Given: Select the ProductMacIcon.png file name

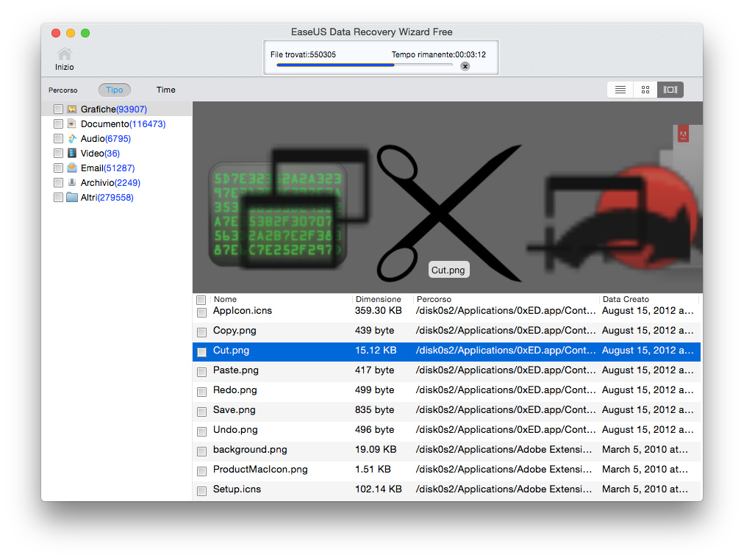Looking at the screenshot, I should (x=260, y=470).
